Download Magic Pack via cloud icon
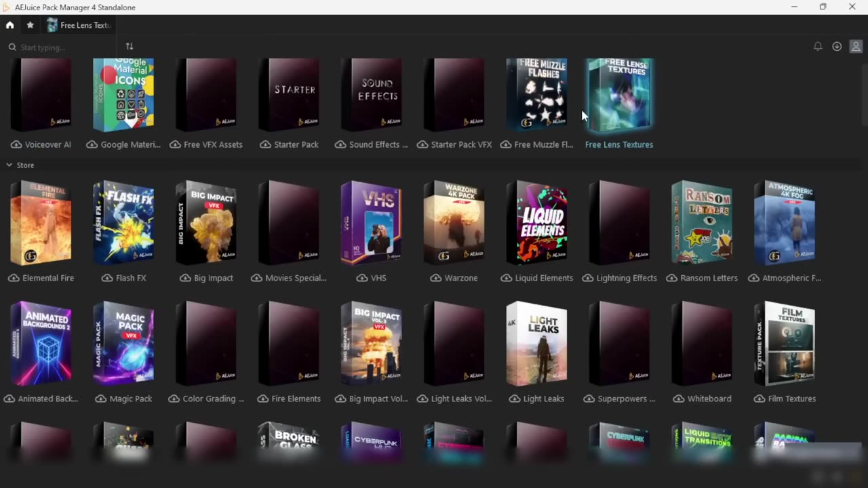The height and width of the screenshot is (488, 868). (x=100, y=399)
